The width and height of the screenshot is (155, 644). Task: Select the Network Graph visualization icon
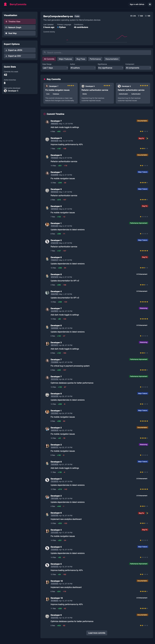tap(7, 27)
